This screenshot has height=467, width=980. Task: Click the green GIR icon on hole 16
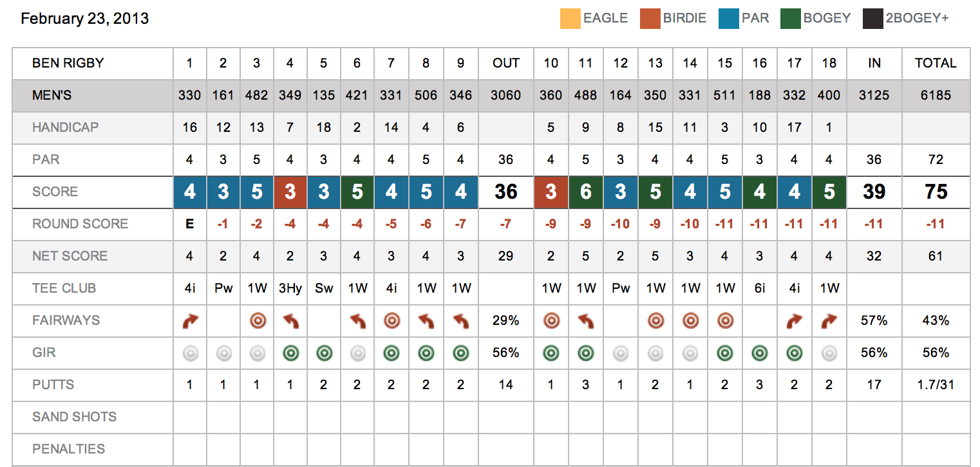click(x=760, y=353)
